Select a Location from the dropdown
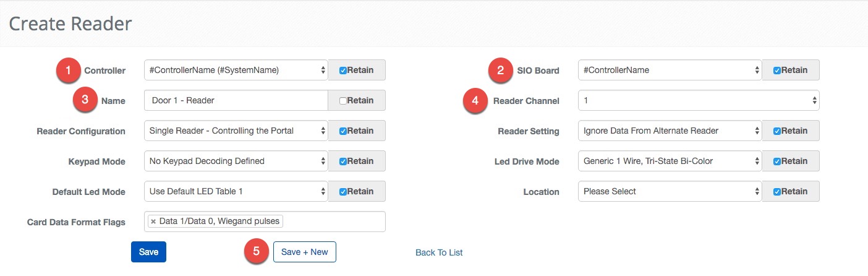The image size is (868, 276). click(670, 191)
